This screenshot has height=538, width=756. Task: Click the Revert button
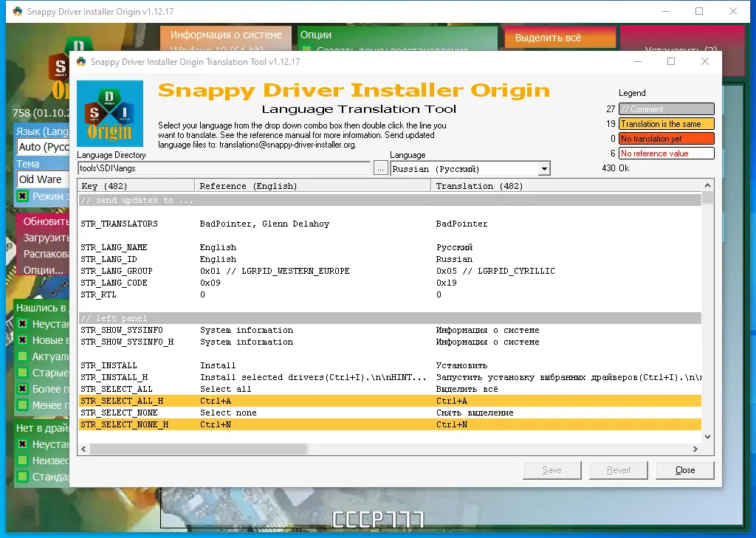coord(619,470)
